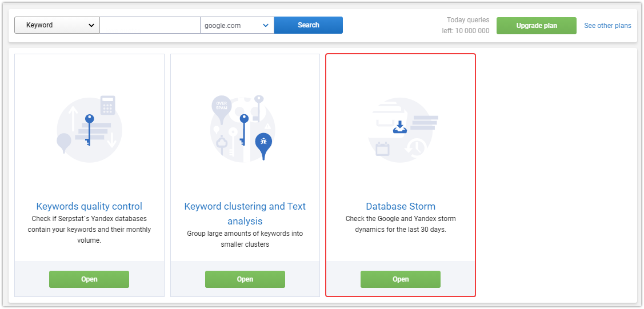Click the blue chevron beside google.com
The image size is (644, 309).
click(x=266, y=26)
